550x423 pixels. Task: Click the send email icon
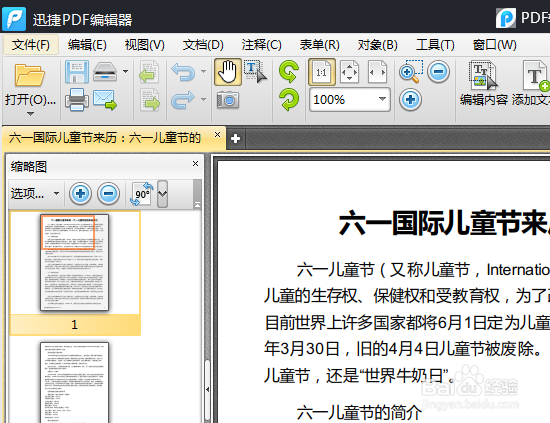click(105, 100)
